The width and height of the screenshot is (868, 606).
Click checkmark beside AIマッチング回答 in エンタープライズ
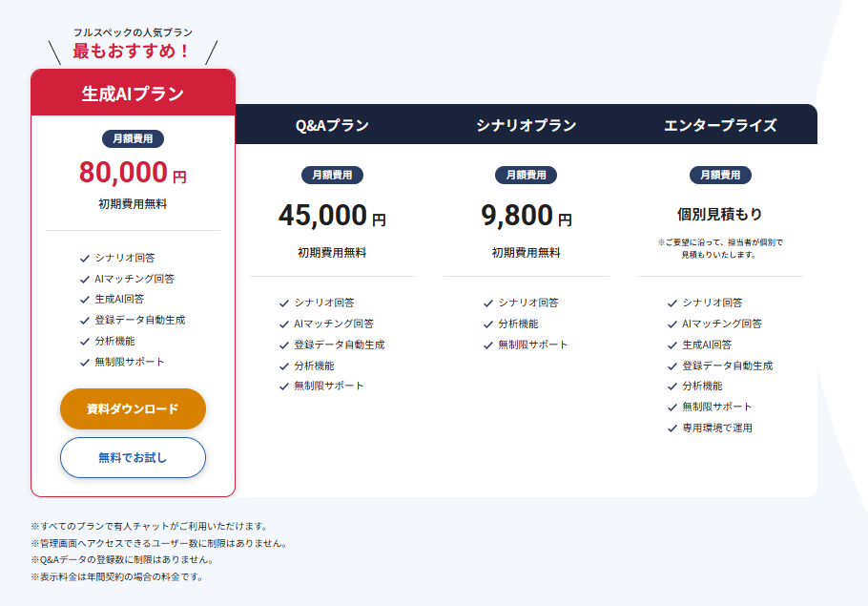672,324
